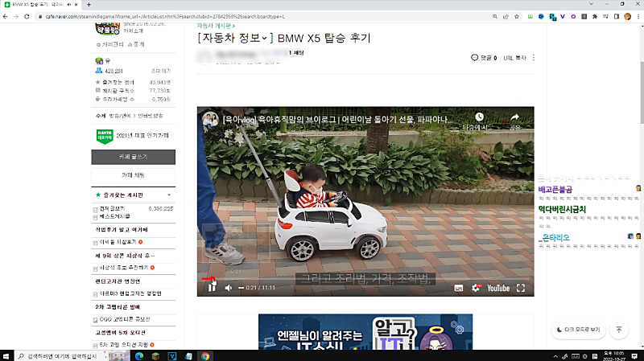This screenshot has width=644, height=361.
Task: Enter fullscreen mode on the video
Action: point(521,288)
